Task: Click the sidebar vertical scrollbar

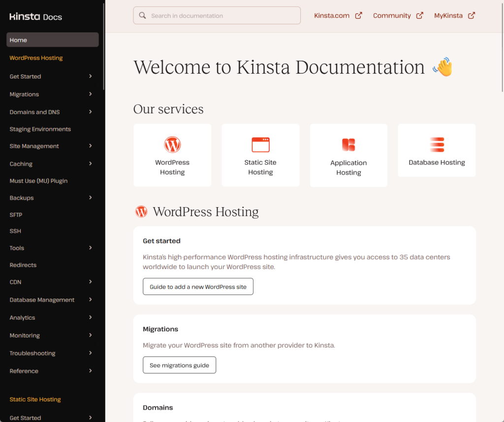Action: click(103, 47)
